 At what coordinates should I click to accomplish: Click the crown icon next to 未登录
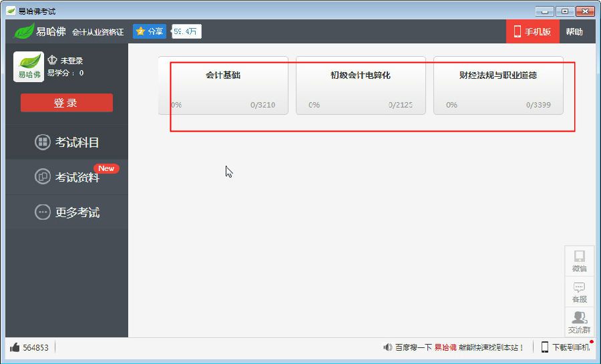tap(53, 60)
